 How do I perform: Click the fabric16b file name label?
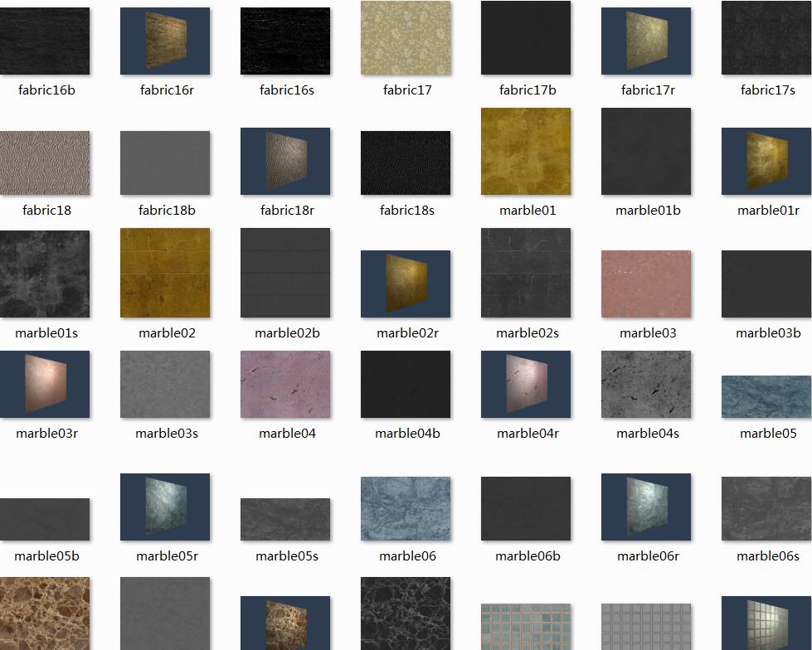coord(46,90)
